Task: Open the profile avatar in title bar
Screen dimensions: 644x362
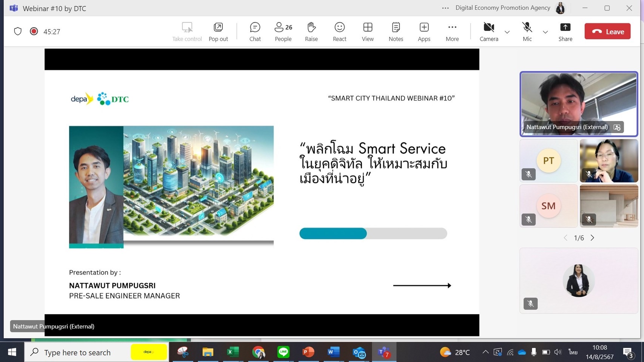Action: pos(561,8)
